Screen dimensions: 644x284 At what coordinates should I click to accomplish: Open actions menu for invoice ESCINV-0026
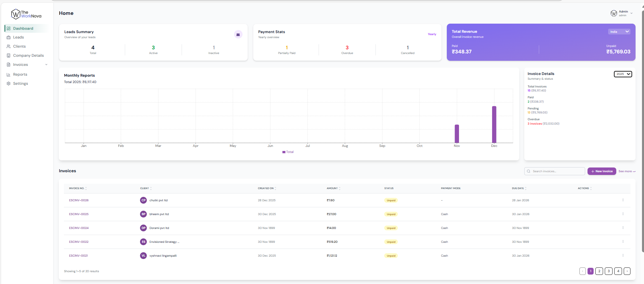(623, 200)
